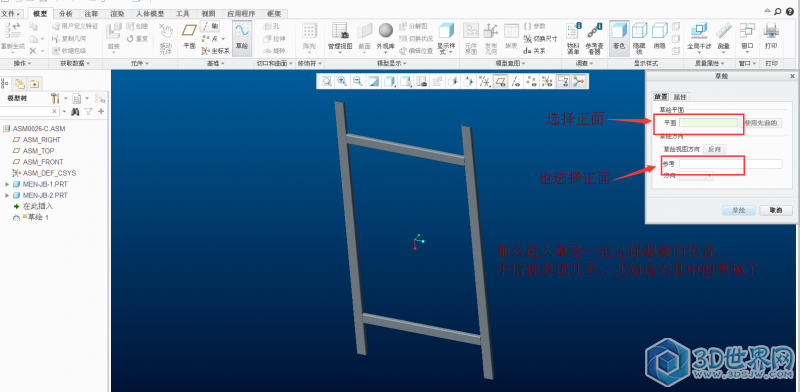Open the 文件 file menu dropdown
Viewport: 800px width, 392px height.
11,14
